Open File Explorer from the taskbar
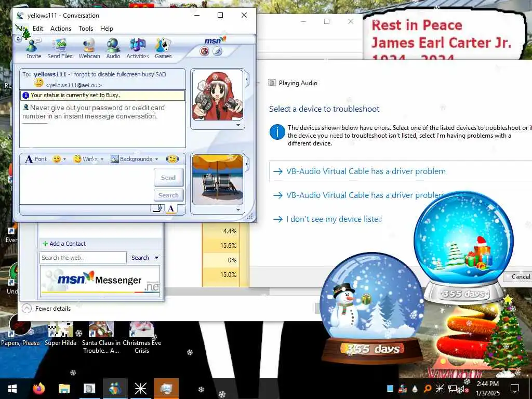The width and height of the screenshot is (532, 399). pos(64,389)
